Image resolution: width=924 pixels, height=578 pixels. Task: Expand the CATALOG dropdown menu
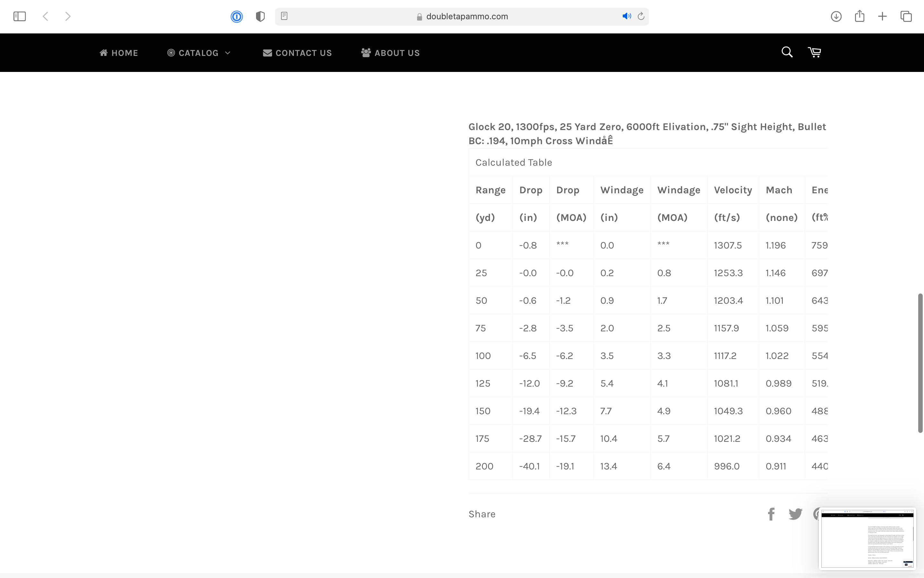(x=199, y=53)
